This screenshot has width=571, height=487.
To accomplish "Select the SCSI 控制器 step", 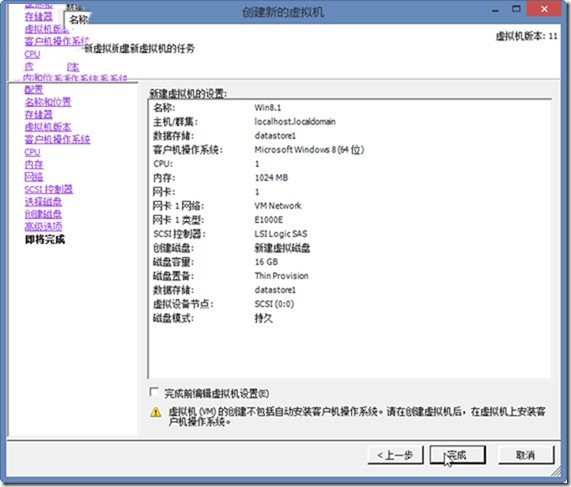I will point(48,189).
